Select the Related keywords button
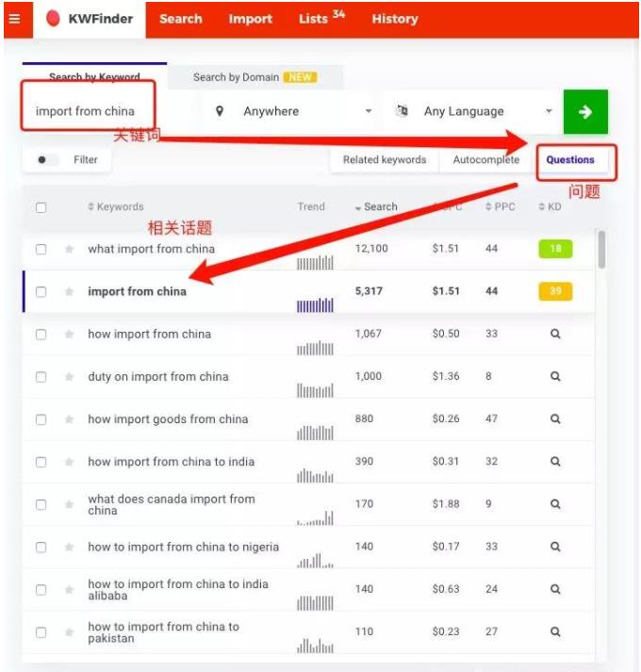 pos(384,160)
